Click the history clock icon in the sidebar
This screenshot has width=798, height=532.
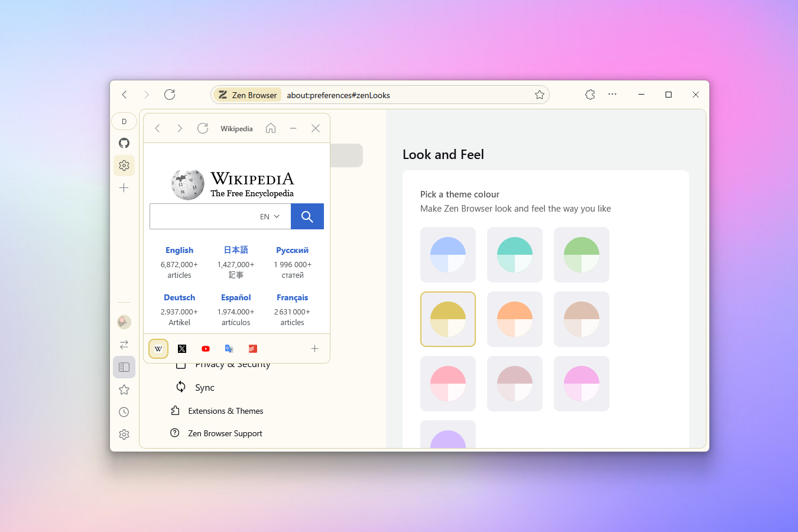[x=124, y=412]
